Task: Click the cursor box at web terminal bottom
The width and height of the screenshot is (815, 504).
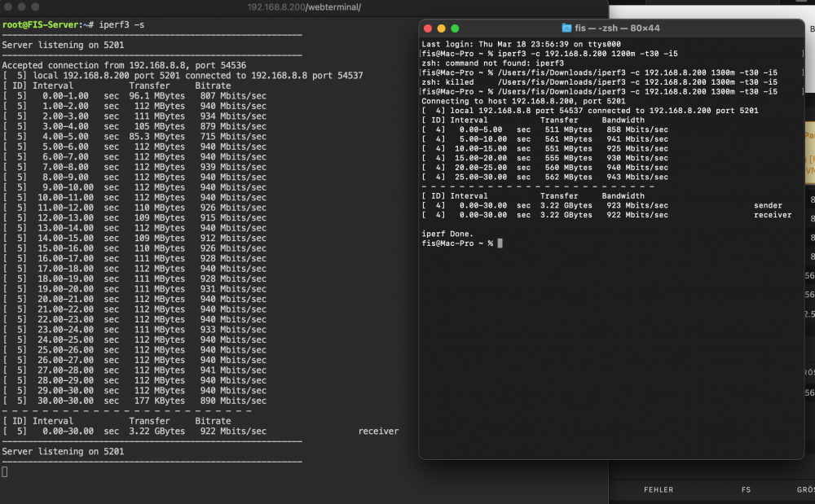Action: [5, 471]
